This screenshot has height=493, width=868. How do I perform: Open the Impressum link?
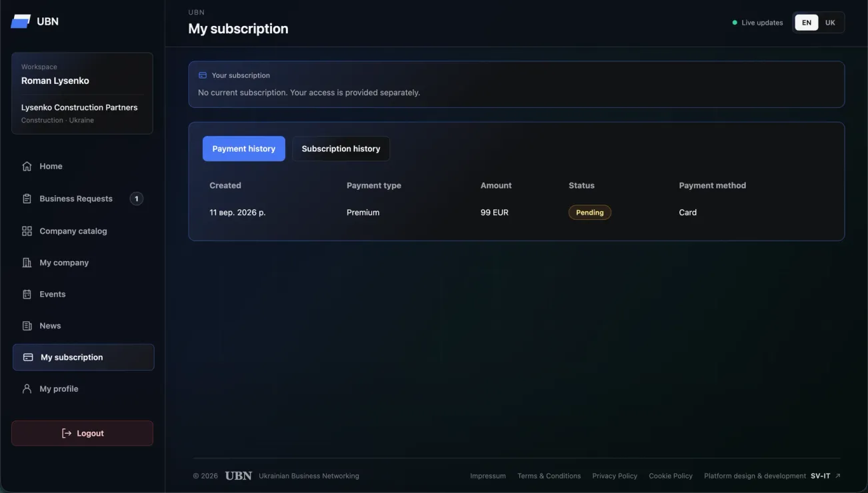tap(488, 476)
